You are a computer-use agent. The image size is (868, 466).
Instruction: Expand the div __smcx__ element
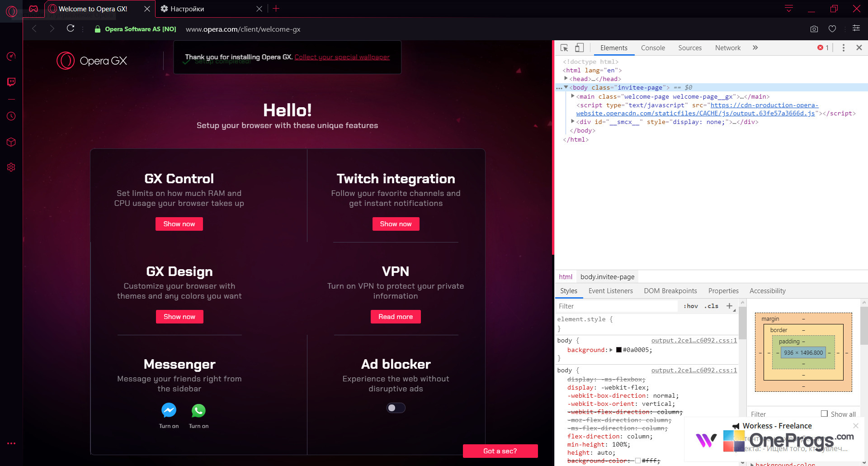573,121
